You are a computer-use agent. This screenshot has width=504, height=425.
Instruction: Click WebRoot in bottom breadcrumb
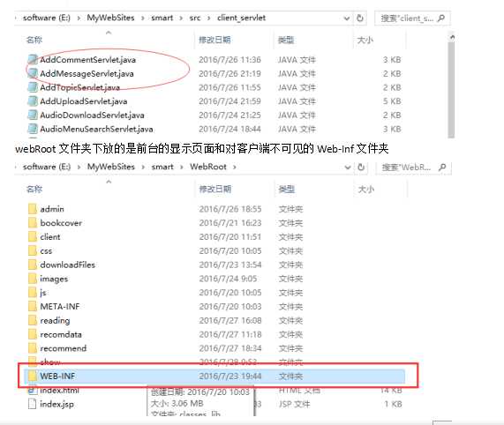pos(208,167)
